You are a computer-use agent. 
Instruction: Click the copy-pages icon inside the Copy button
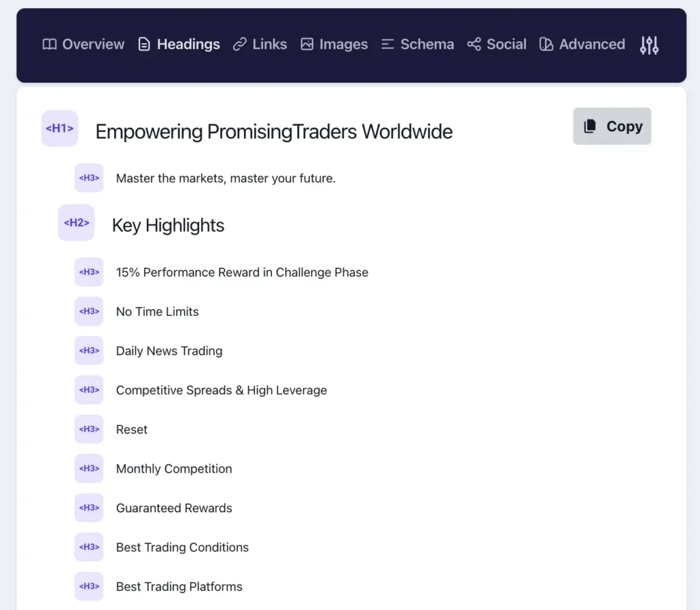pyautogui.click(x=590, y=126)
